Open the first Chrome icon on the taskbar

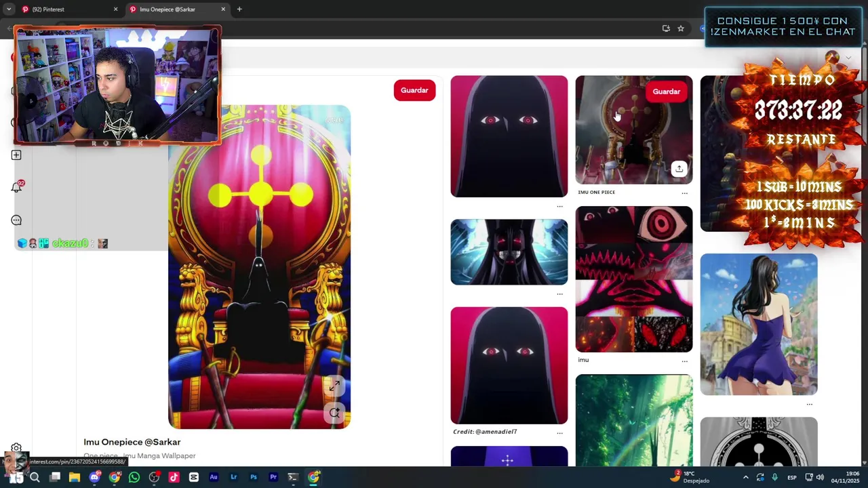tap(115, 477)
